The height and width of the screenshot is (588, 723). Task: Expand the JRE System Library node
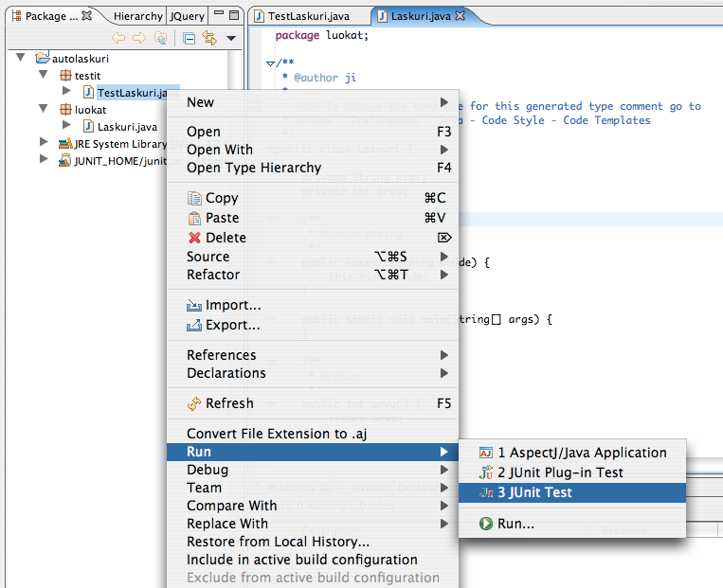coord(44,142)
